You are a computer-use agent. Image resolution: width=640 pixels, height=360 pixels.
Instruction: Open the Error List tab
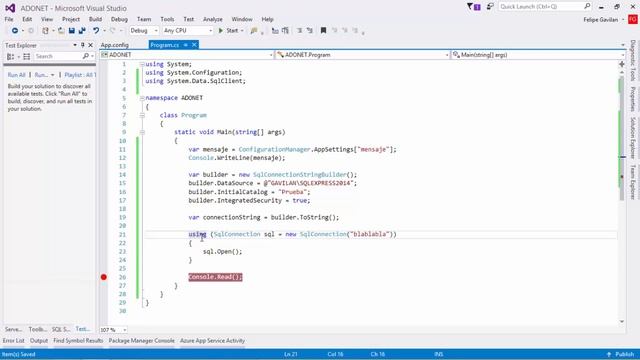coord(13,341)
